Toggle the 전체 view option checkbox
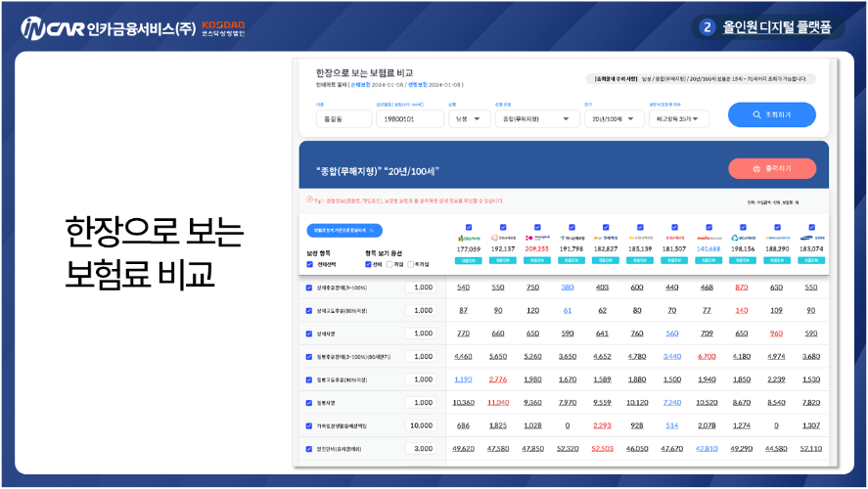Screen dimensions: 868x489 click(368, 264)
